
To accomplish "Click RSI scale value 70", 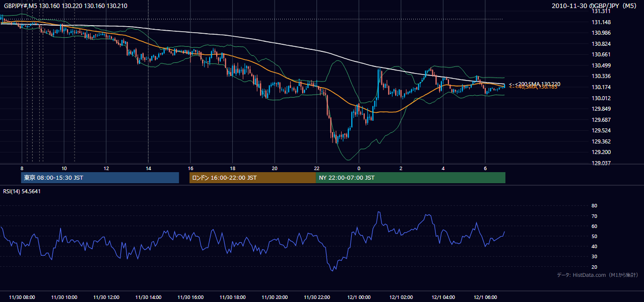I will pyautogui.click(x=594, y=216).
